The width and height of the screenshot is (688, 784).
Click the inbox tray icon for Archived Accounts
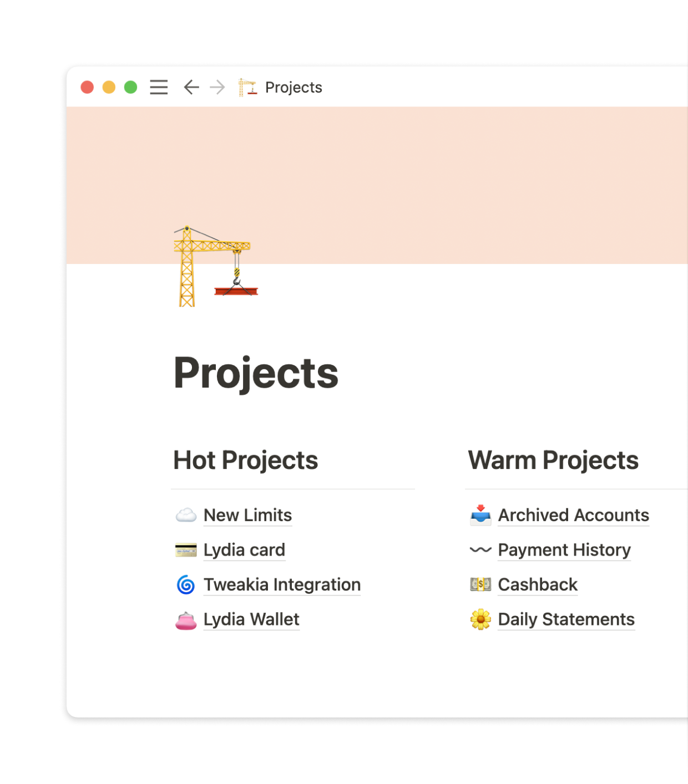(480, 516)
